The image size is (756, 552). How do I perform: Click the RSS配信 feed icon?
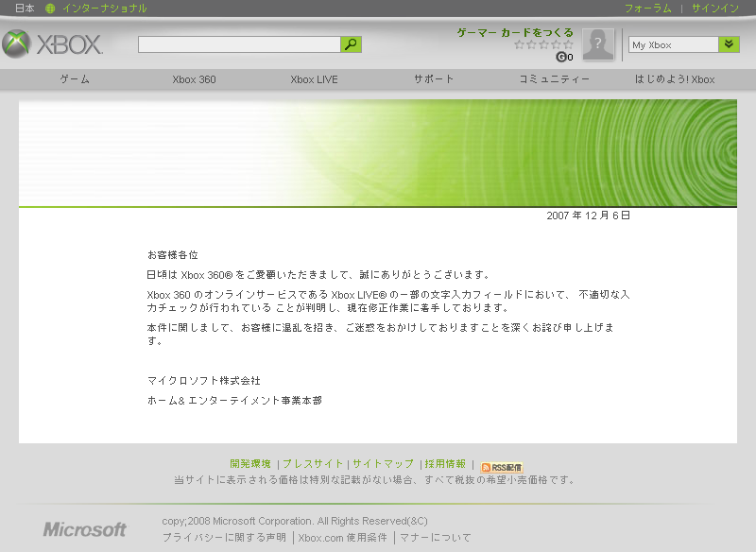(502, 467)
